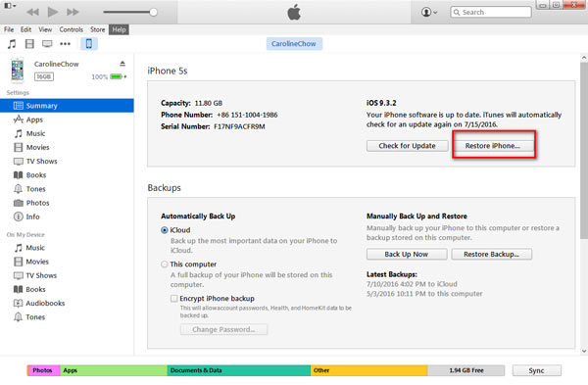
Task: Open the account dropdown menu
Action: point(429,12)
